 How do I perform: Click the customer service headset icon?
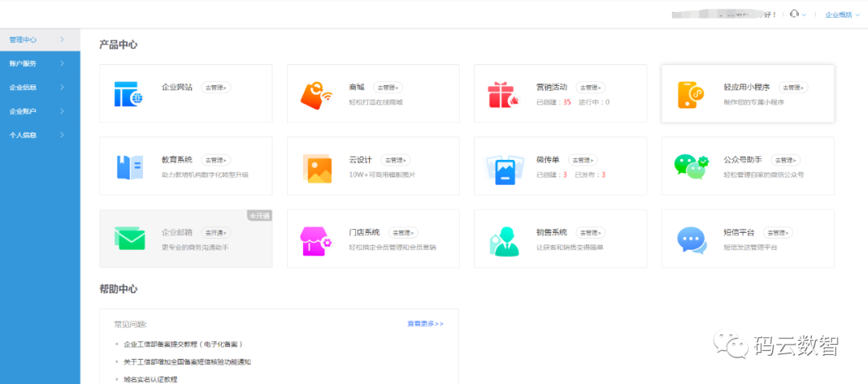[795, 14]
